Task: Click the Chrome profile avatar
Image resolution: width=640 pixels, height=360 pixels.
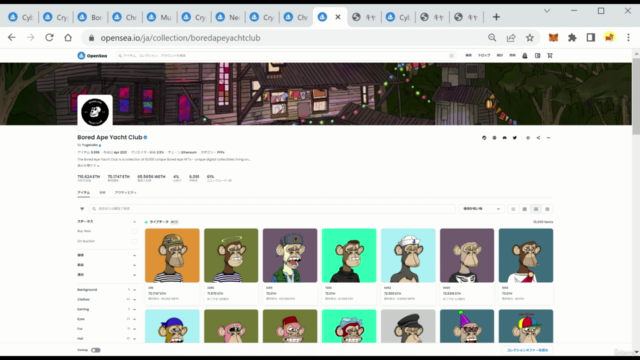Action: 609,38
